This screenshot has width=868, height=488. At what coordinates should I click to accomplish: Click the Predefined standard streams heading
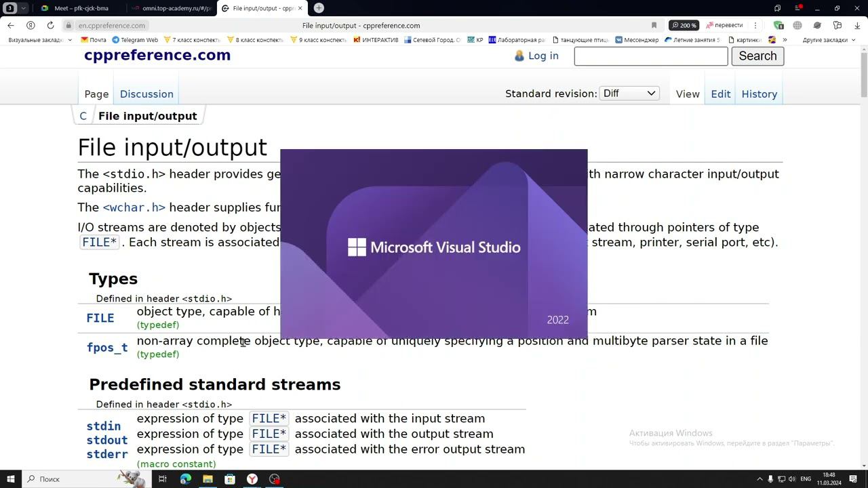(x=215, y=384)
